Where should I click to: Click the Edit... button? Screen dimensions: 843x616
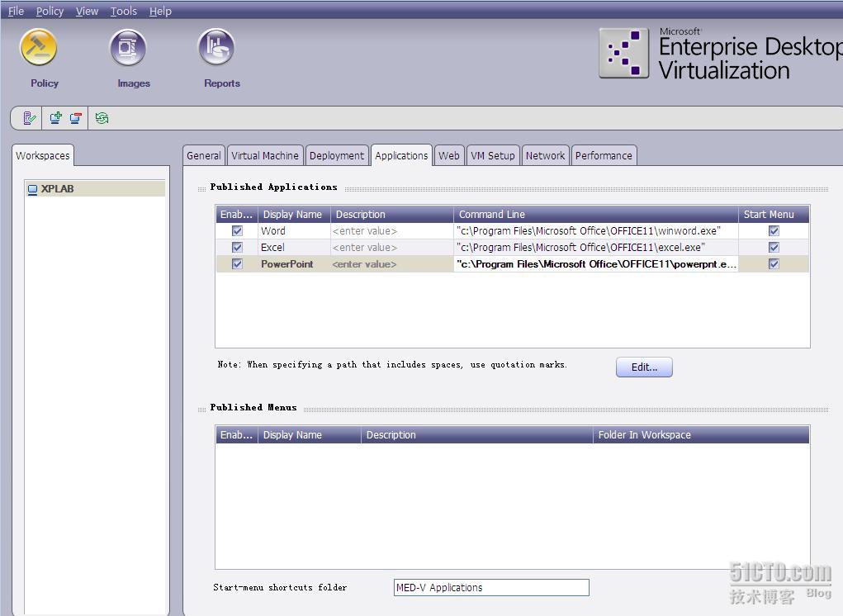[644, 367]
